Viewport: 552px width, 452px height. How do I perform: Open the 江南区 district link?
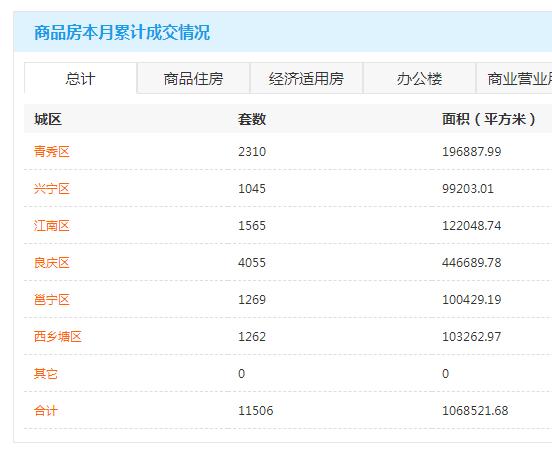tap(51, 226)
